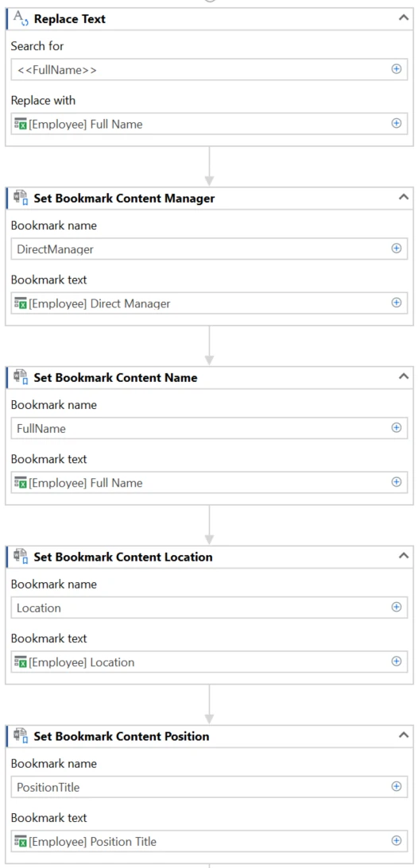The width and height of the screenshot is (418, 868).
Task: Click Set Bookmark Content Manager activity icon
Action: point(21,199)
